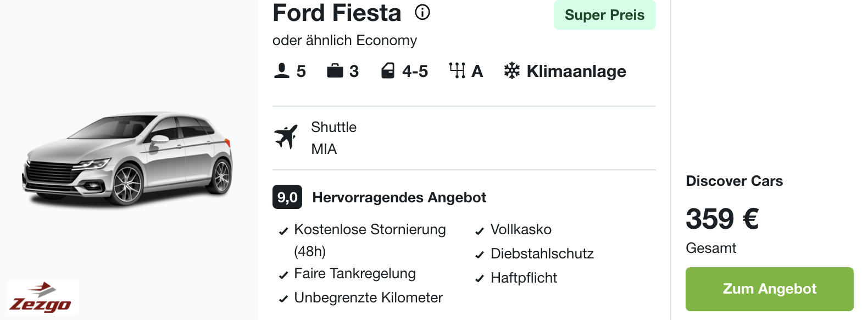Select the 9,0 rating score badge
The image size is (868, 320).
pyautogui.click(x=287, y=197)
